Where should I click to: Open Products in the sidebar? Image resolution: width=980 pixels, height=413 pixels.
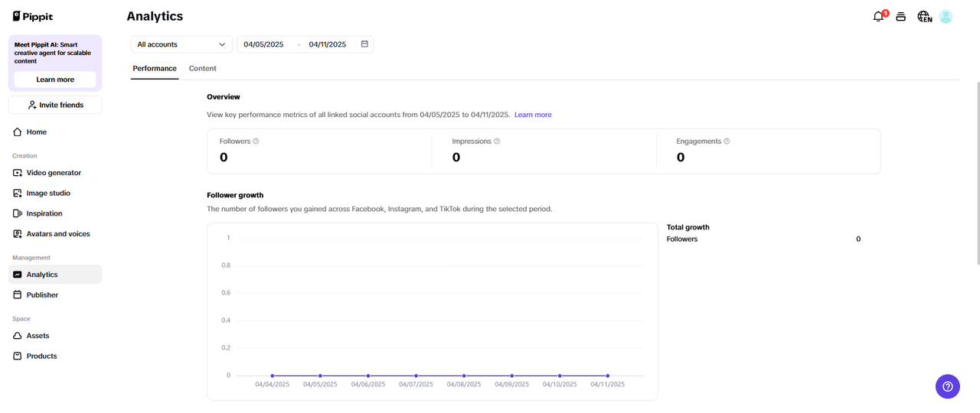tap(55, 356)
